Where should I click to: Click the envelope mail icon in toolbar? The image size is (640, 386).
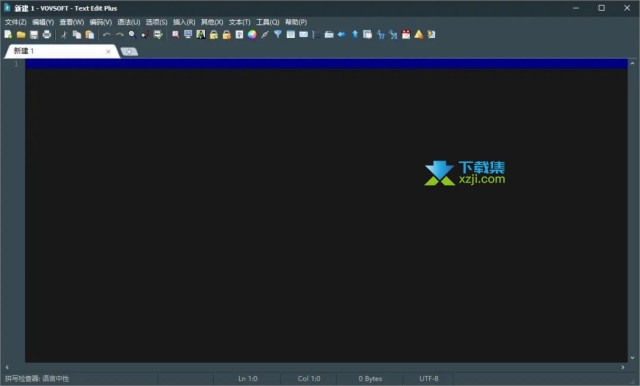tap(304, 35)
